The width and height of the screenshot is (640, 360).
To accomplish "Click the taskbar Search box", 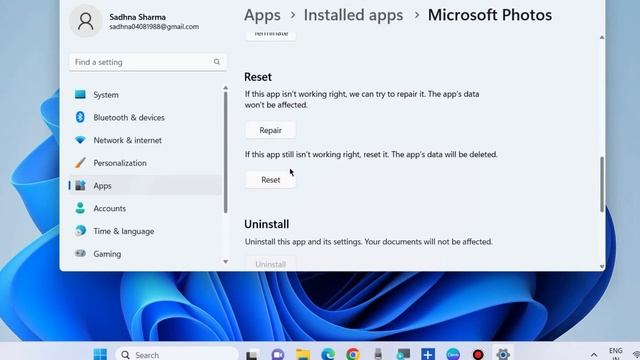I will (x=177, y=354).
